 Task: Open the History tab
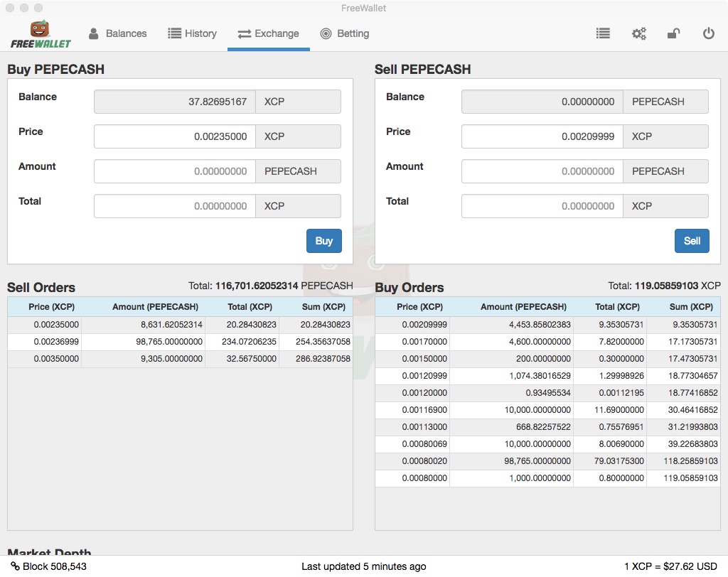tap(192, 33)
